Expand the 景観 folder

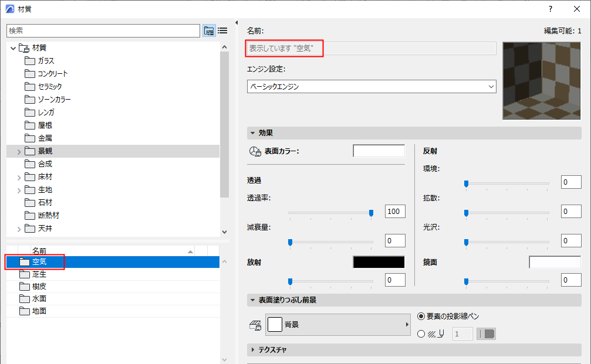coord(19,152)
